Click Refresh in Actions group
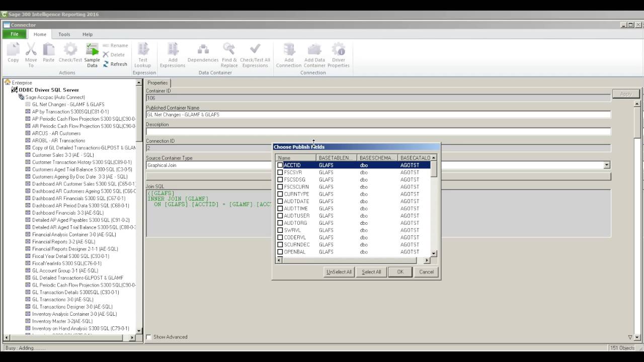This screenshot has width=644, height=362. click(x=115, y=64)
